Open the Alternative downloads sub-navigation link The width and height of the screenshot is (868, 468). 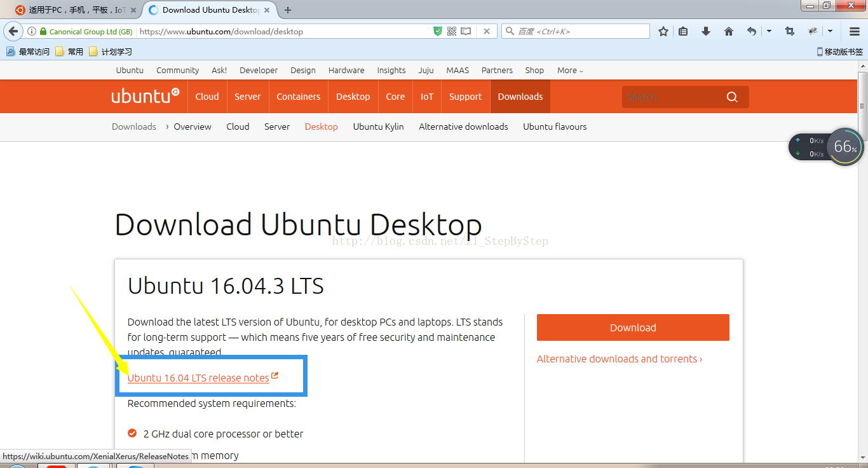pos(463,127)
